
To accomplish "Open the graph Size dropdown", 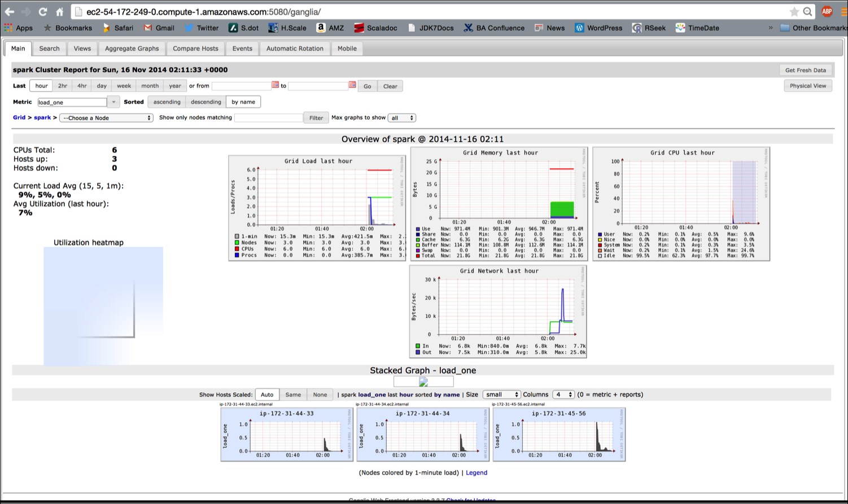I will (501, 395).
